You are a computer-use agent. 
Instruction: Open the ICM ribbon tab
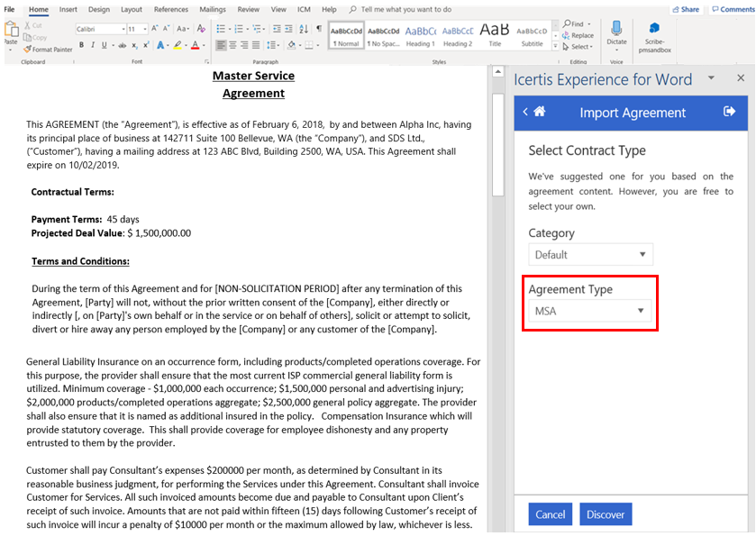click(304, 9)
